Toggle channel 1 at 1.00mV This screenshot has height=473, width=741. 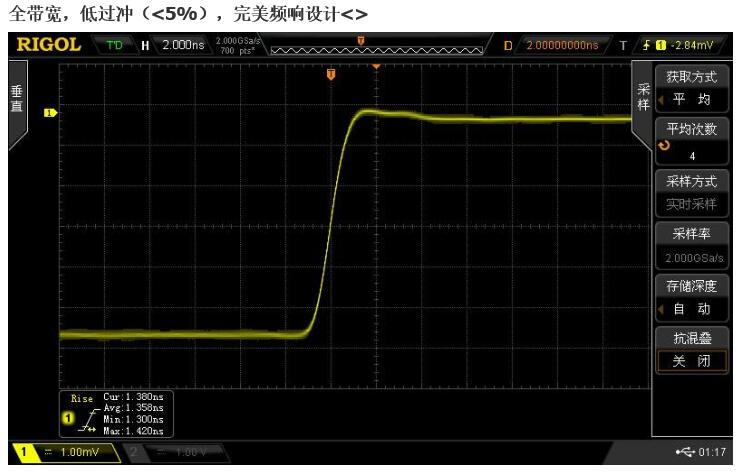point(60,453)
